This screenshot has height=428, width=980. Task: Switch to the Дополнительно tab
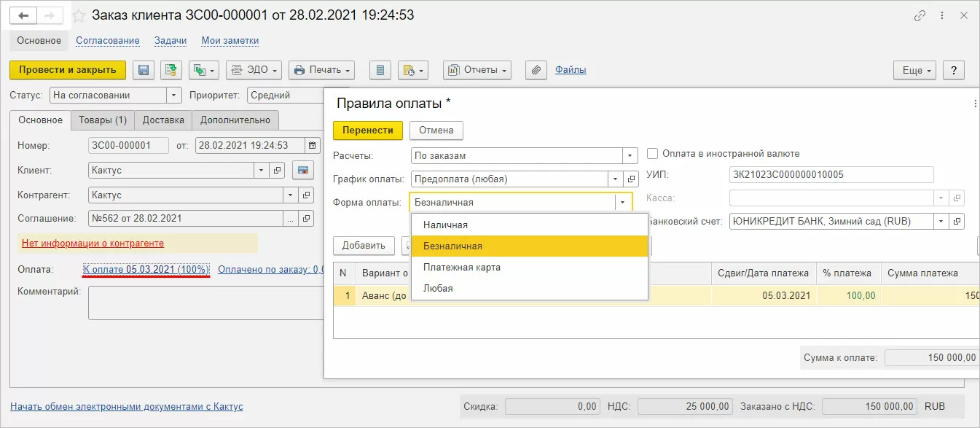tap(235, 120)
